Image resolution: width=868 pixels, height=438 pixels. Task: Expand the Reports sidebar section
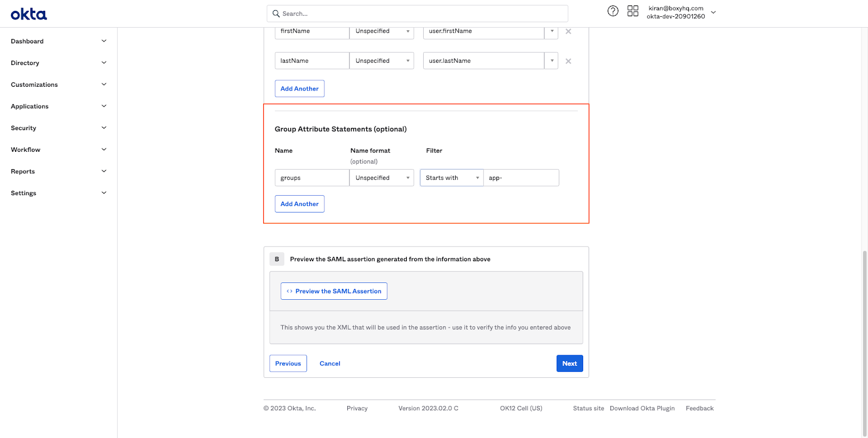[104, 171]
